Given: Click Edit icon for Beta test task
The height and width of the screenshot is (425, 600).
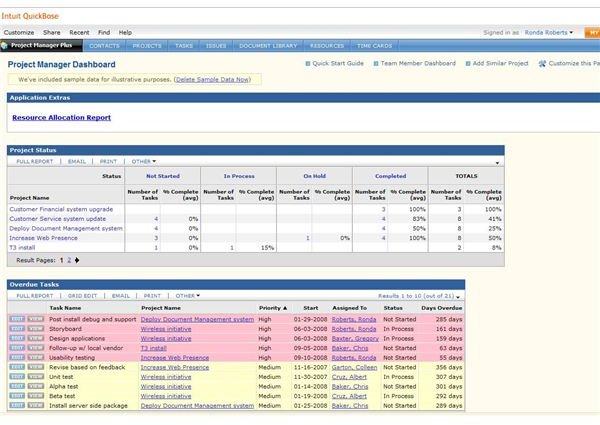Looking at the screenshot, I should coord(17,396).
